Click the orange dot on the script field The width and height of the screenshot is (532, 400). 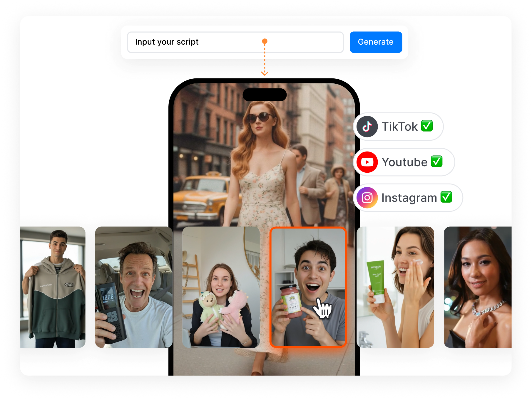(265, 41)
